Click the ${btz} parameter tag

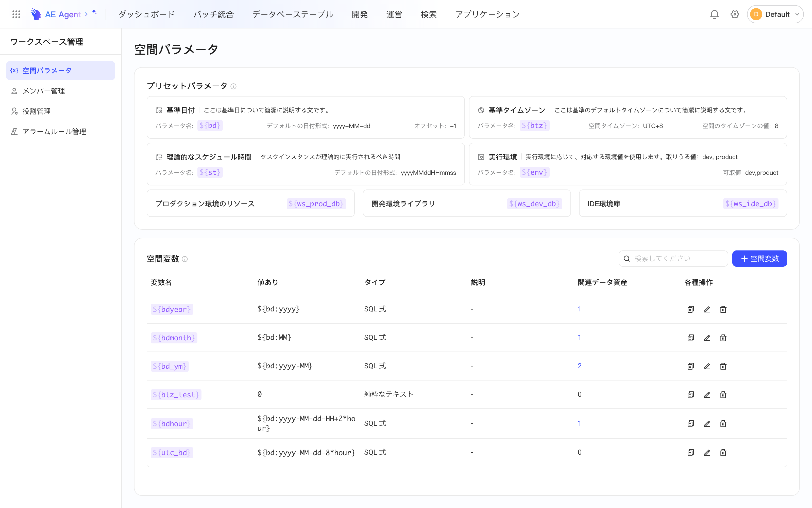tap(534, 126)
